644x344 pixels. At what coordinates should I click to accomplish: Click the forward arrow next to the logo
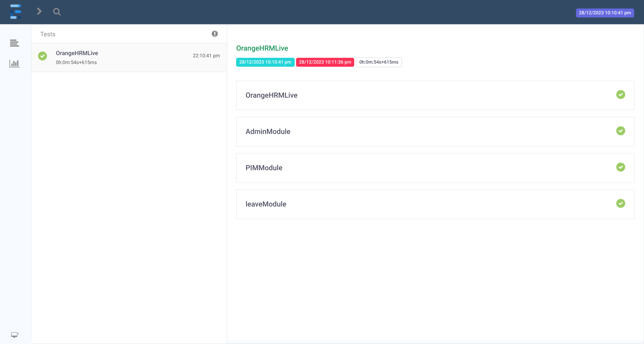click(x=39, y=11)
